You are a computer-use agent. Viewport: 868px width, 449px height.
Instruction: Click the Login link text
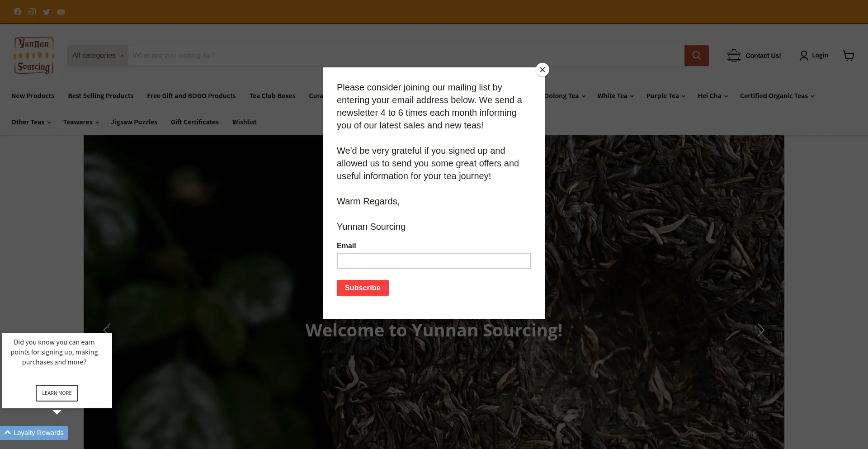[x=820, y=55]
